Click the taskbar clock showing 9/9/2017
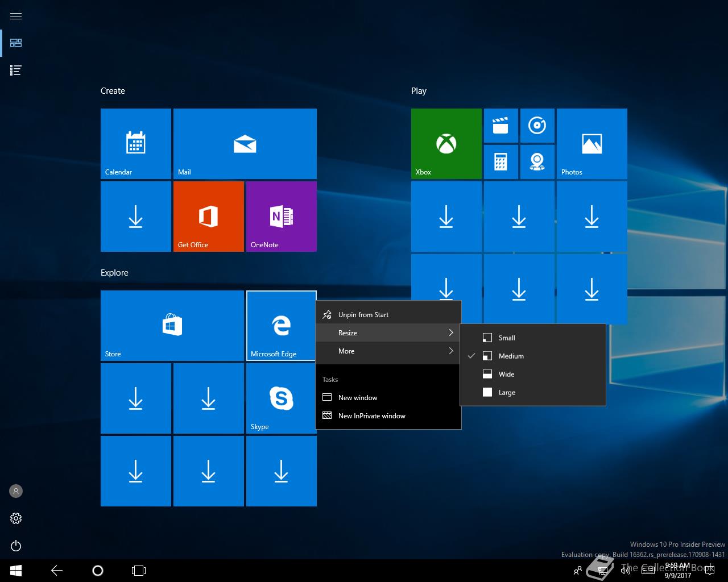 [677, 571]
